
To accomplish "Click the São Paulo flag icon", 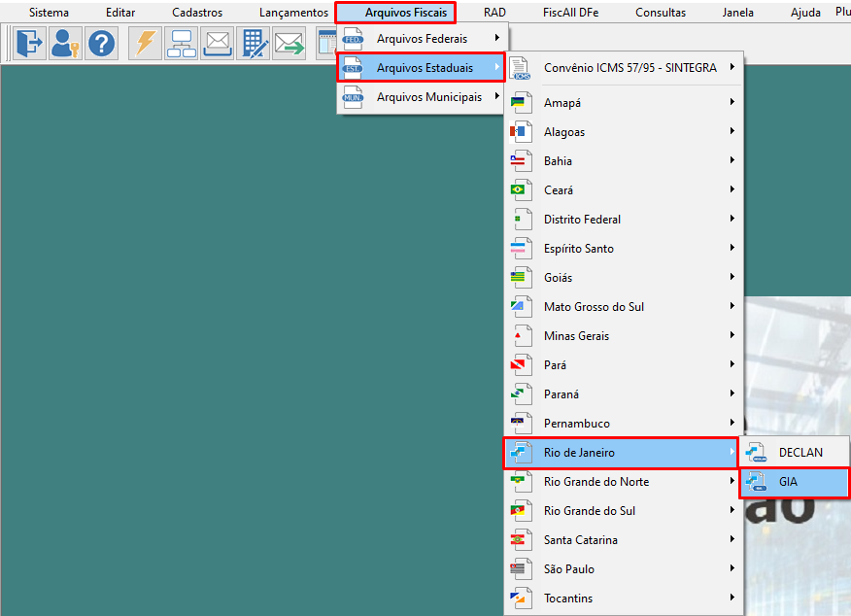I will (521, 569).
